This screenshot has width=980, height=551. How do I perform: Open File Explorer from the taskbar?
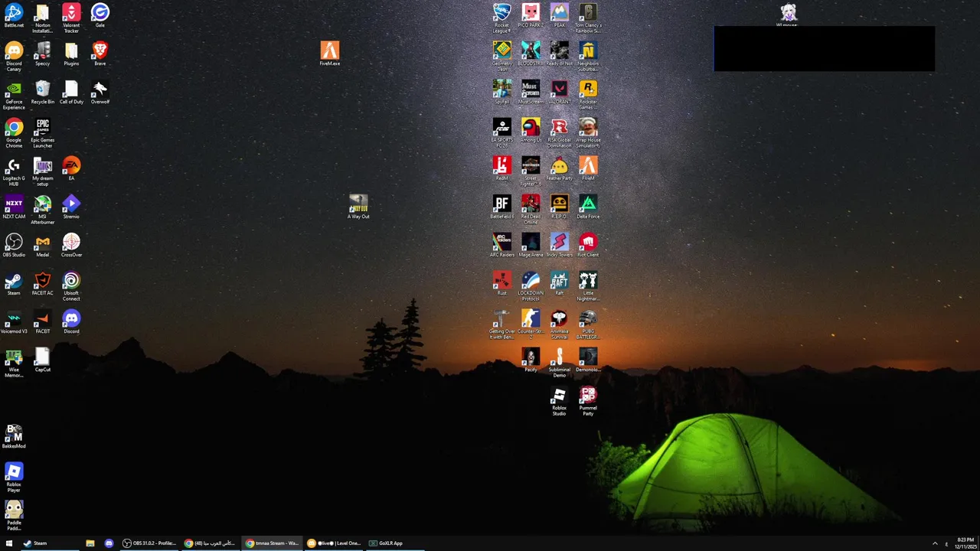[90, 543]
